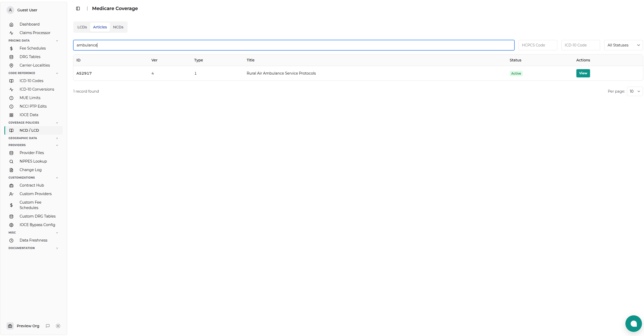The width and height of the screenshot is (644, 336).
Task: Click the Custom DRG Tables database icon
Action: (x=11, y=217)
